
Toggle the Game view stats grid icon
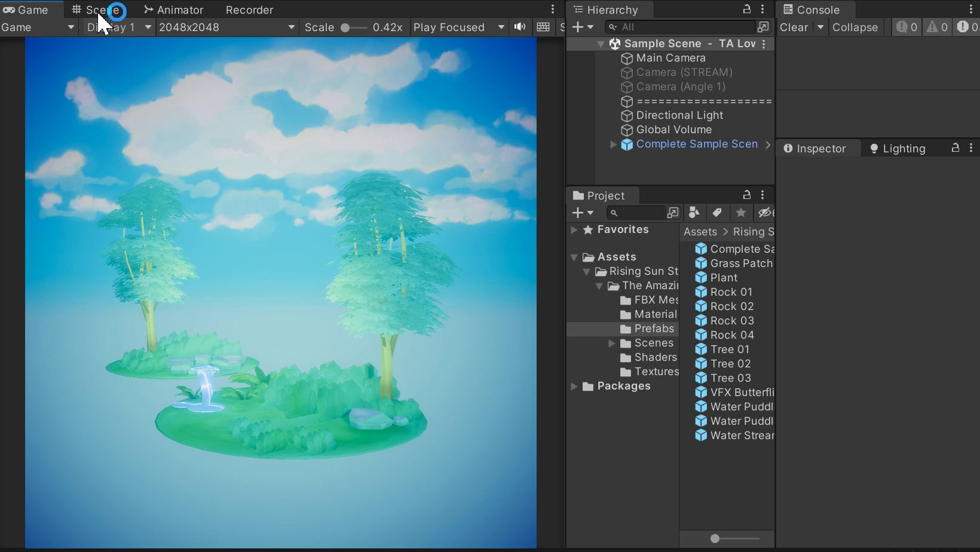point(543,27)
